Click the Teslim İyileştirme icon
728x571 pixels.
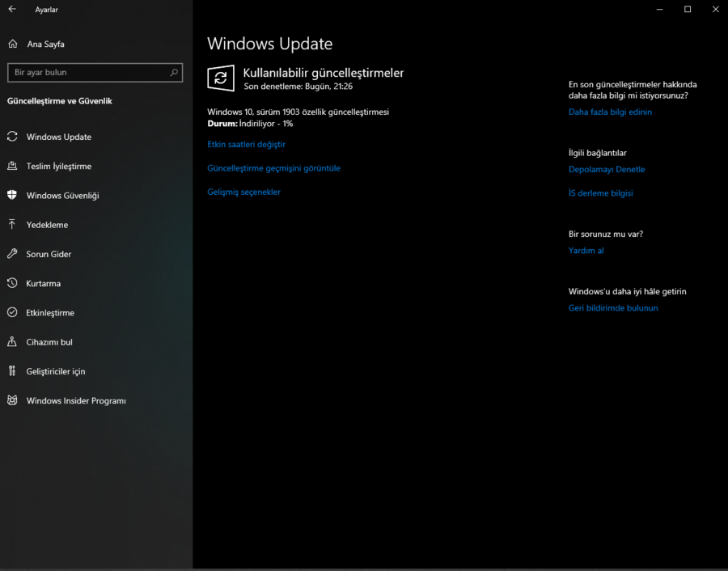pyautogui.click(x=12, y=166)
